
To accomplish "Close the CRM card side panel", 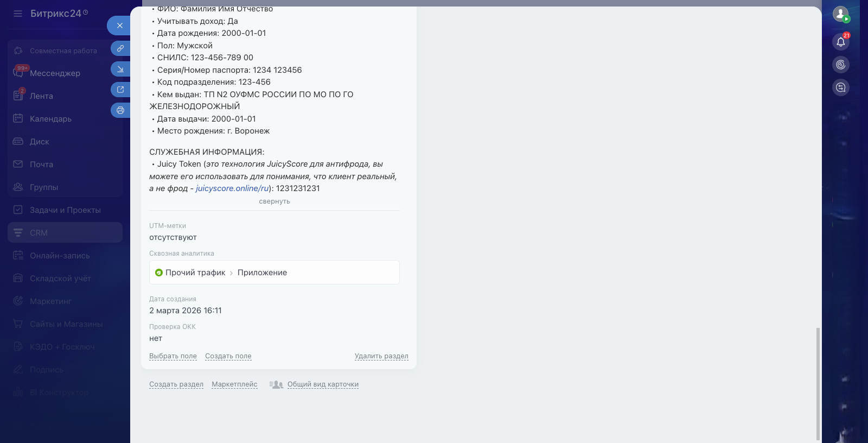I will click(119, 26).
